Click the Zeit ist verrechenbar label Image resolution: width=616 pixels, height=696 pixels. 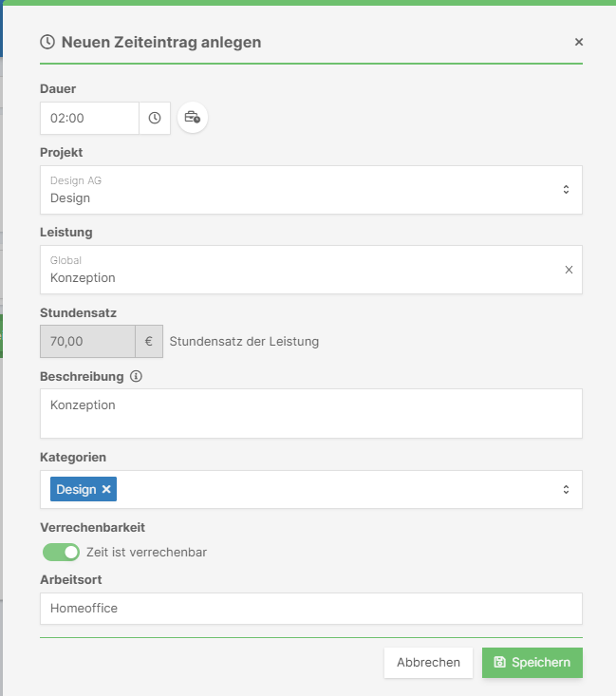coord(146,553)
